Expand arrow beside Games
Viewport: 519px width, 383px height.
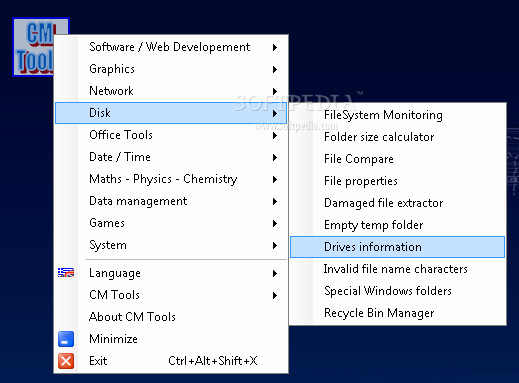tap(275, 223)
